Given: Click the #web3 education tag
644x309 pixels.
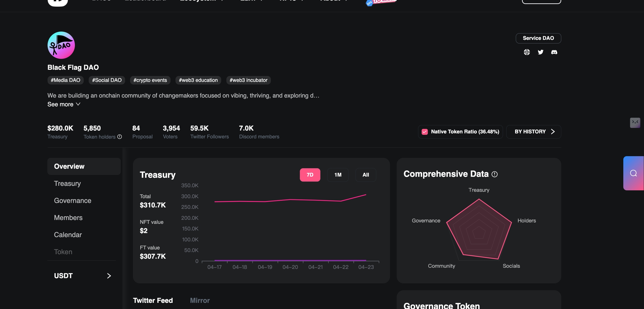Looking at the screenshot, I should [x=198, y=80].
